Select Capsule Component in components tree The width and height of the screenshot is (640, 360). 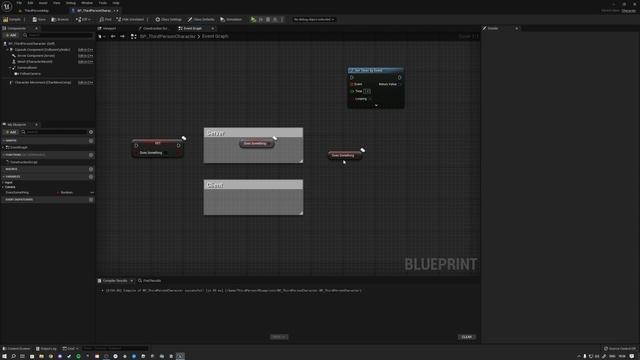[x=42, y=49]
